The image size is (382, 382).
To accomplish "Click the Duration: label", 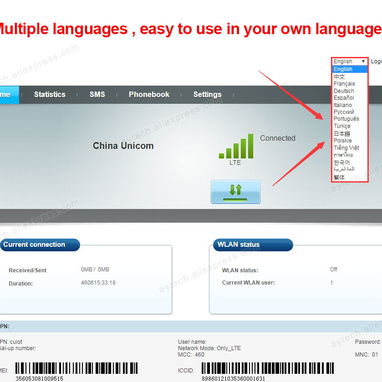I will (x=20, y=284).
